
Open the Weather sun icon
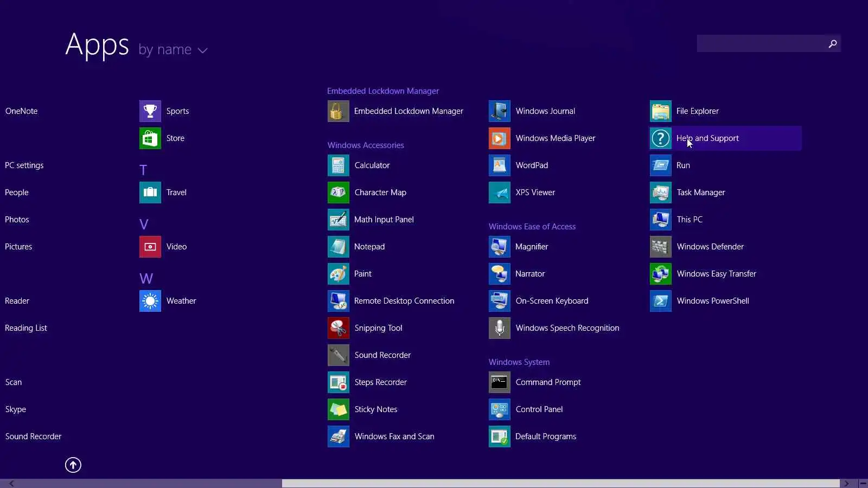pos(150,301)
